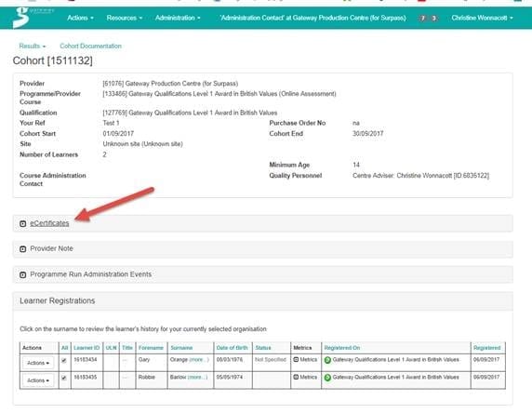Sort by Title column header
Viewport: 532px width, 413px height.
[127, 348]
